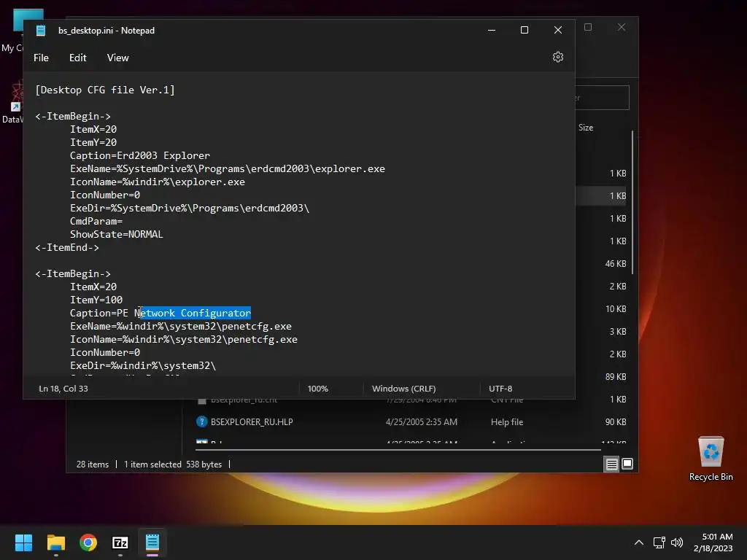Click the Windows (CRLF) status entry

point(403,389)
